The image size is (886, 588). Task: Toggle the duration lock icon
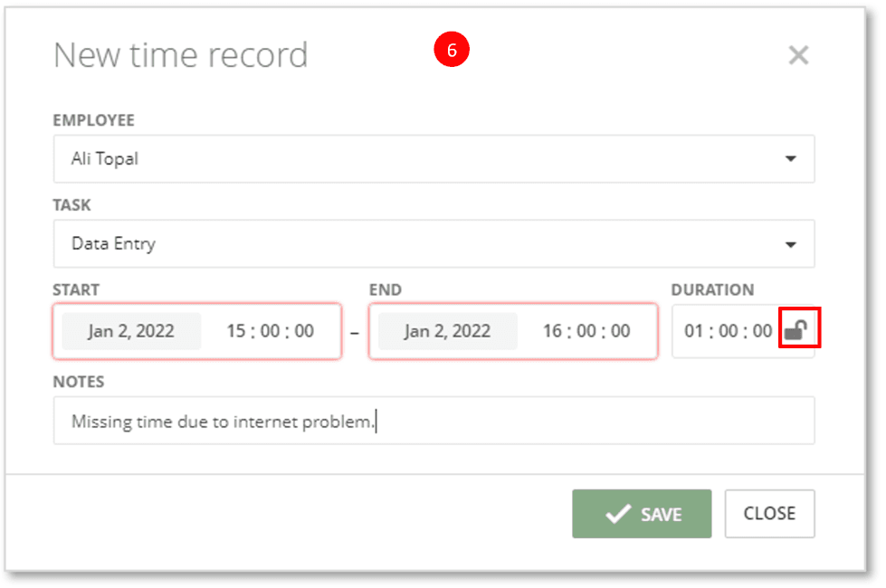(795, 329)
